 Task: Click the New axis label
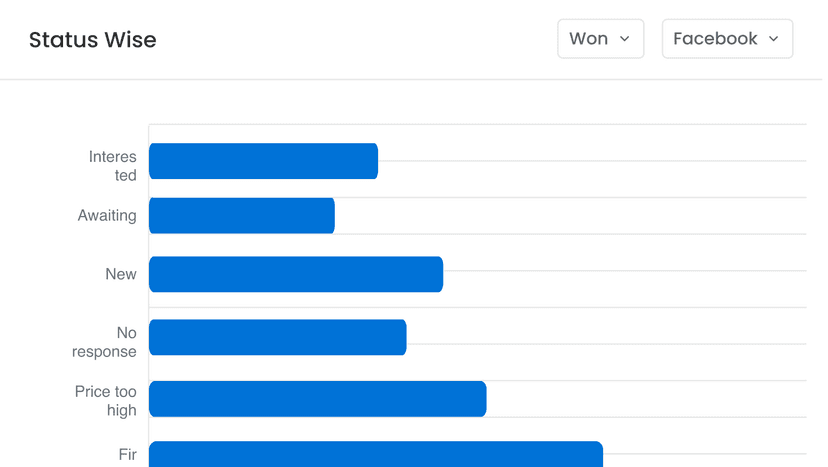tap(121, 274)
